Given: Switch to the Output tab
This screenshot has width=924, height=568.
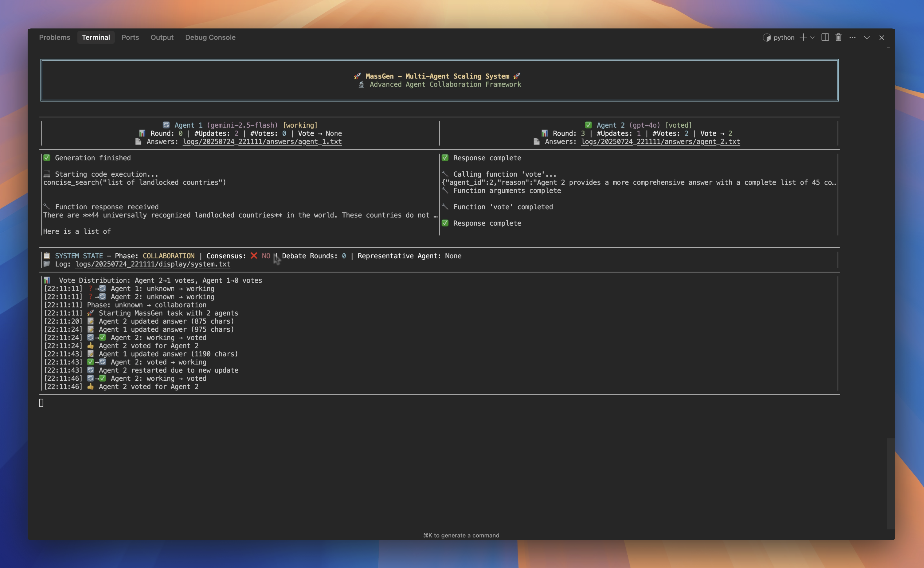Looking at the screenshot, I should (x=162, y=37).
